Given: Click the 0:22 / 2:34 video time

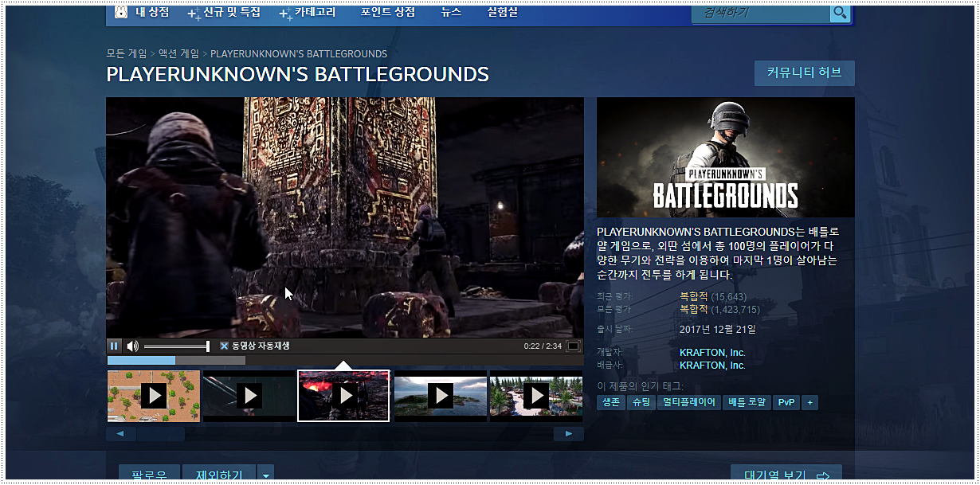Looking at the screenshot, I should (x=543, y=346).
